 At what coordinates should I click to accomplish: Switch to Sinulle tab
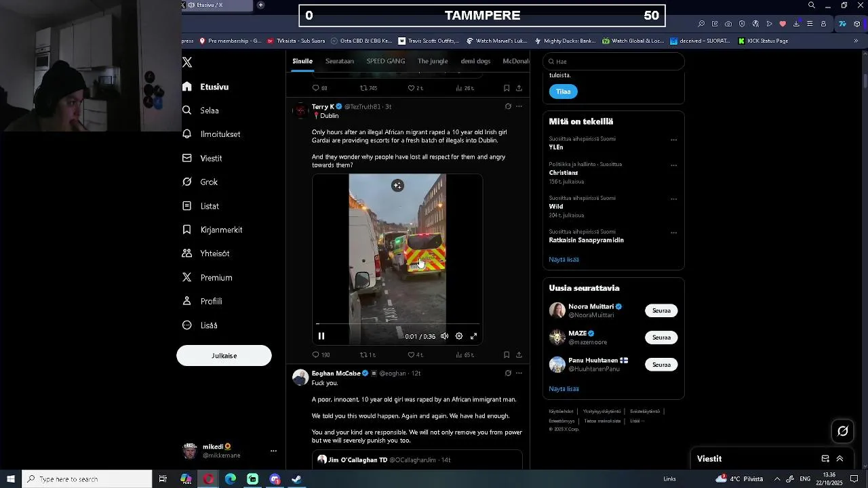pyautogui.click(x=302, y=61)
